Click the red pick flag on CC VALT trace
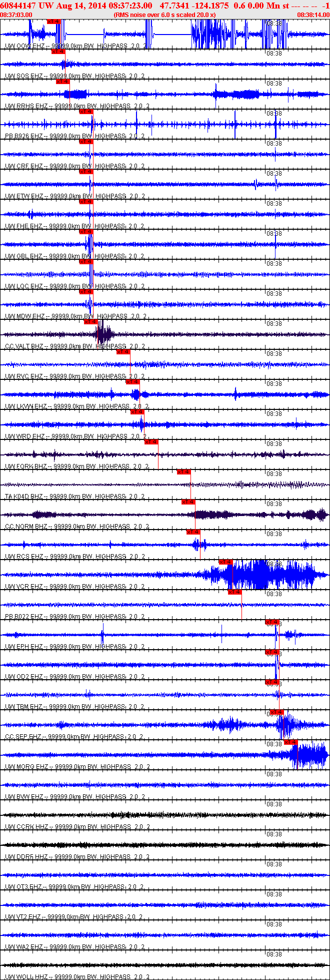This screenshot has height=980, width=330. point(91,322)
